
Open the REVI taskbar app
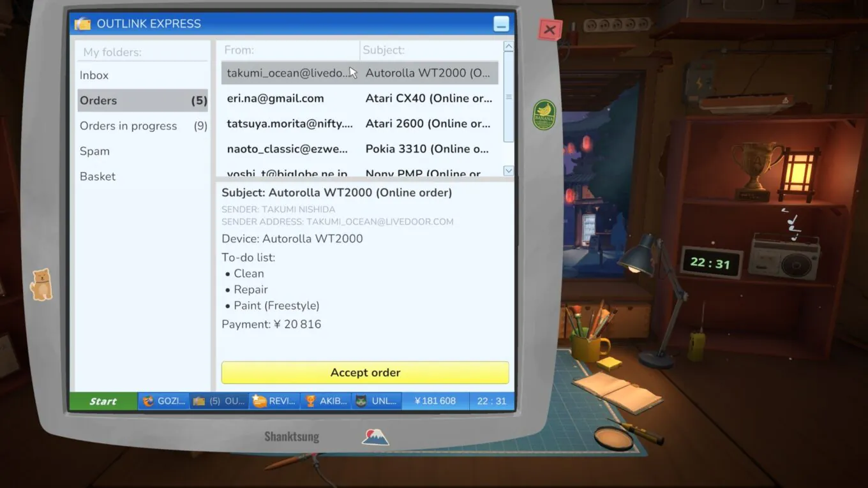pos(274,401)
